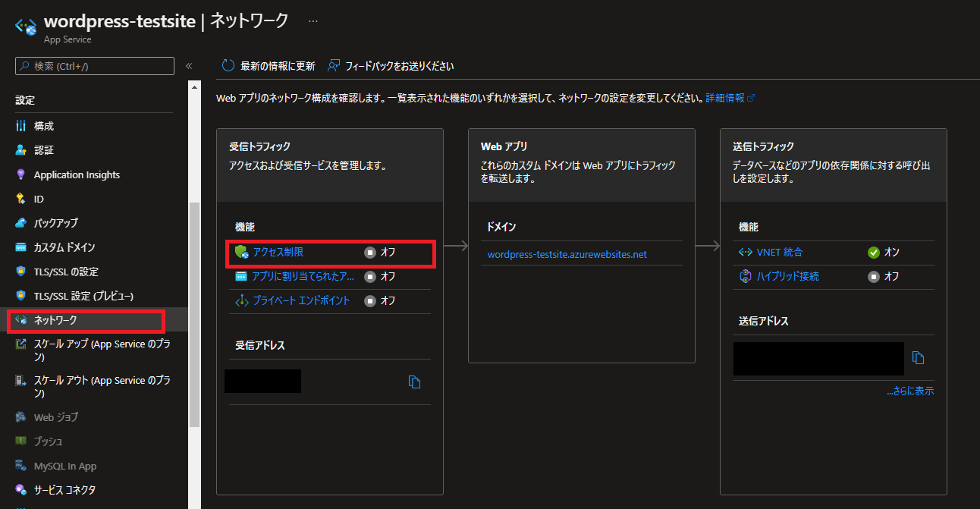980x509 pixels.
Task: Open the ellipsis menu next to the title
Action: [313, 21]
